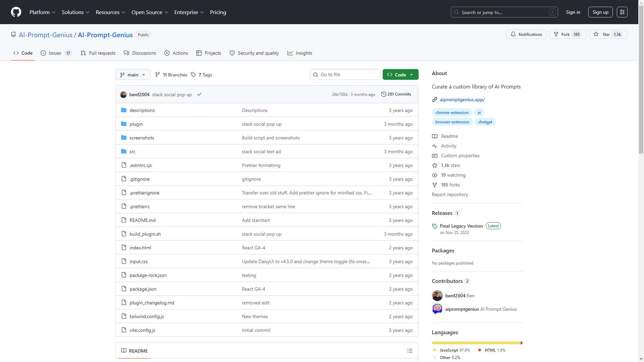
Task: Open the descriptions folder icon
Action: (124, 110)
